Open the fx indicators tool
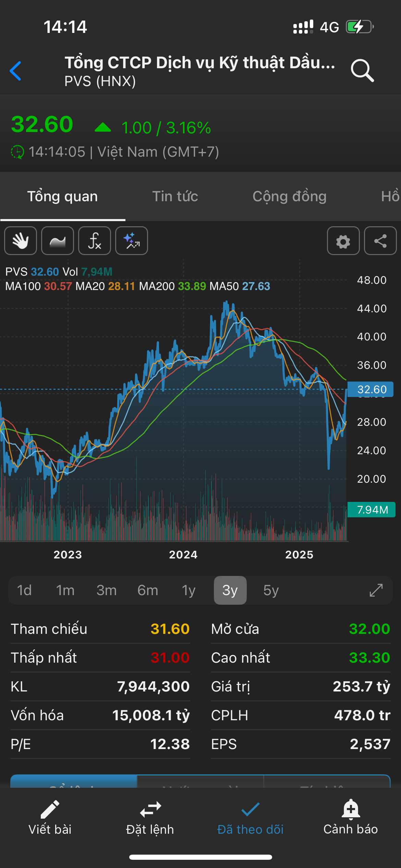 pyautogui.click(x=95, y=241)
